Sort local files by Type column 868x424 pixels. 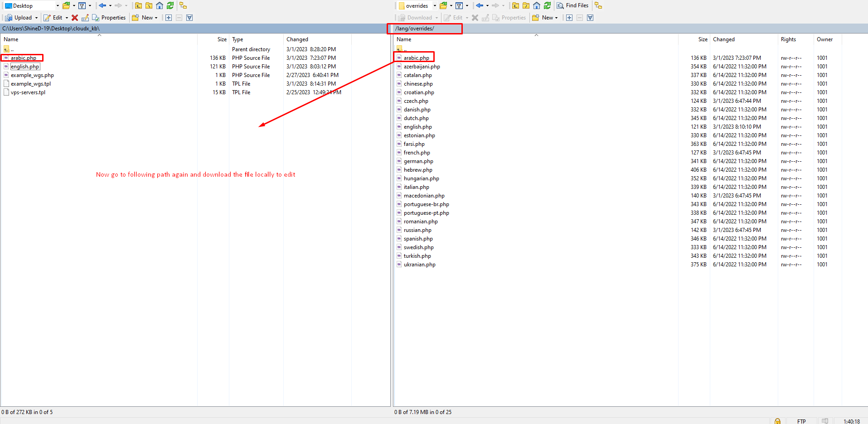[238, 39]
